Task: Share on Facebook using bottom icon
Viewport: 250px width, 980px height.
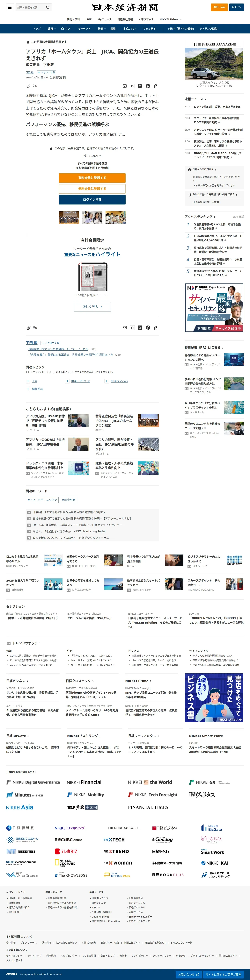Action: (x=148, y=328)
